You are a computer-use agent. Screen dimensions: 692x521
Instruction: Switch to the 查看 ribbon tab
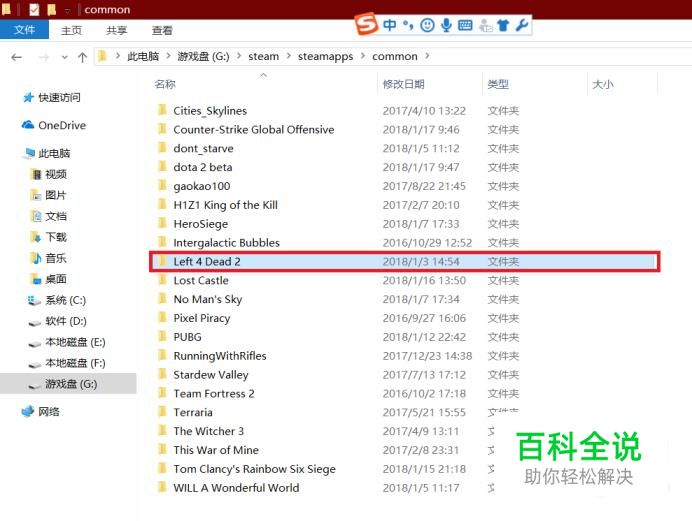[162, 30]
